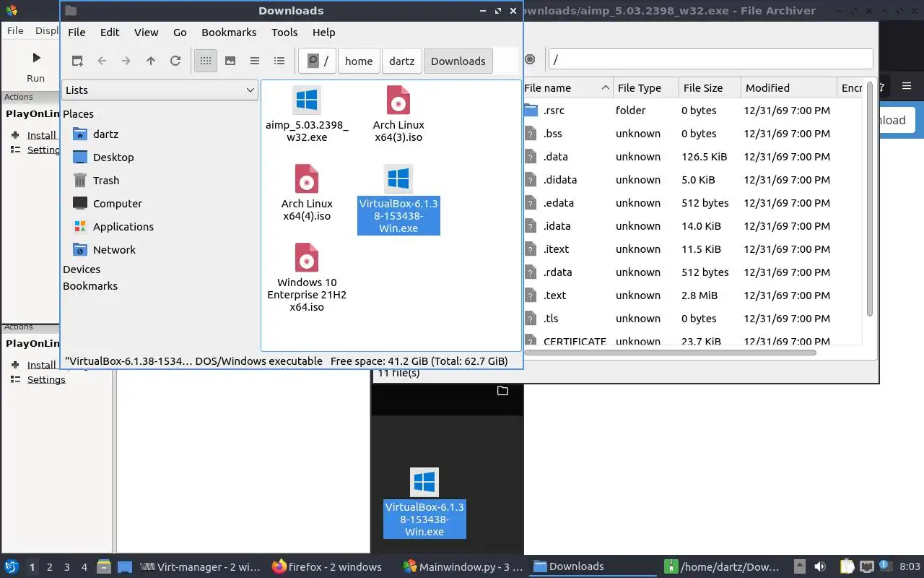Open the start menu icon in the taskbar
Viewport: 924px width, 578px height.
click(x=12, y=567)
